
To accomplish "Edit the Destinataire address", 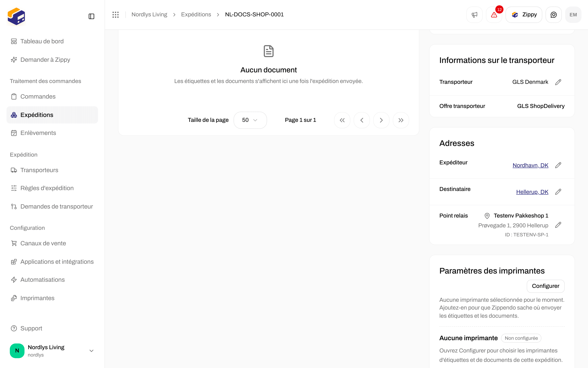I will point(558,192).
